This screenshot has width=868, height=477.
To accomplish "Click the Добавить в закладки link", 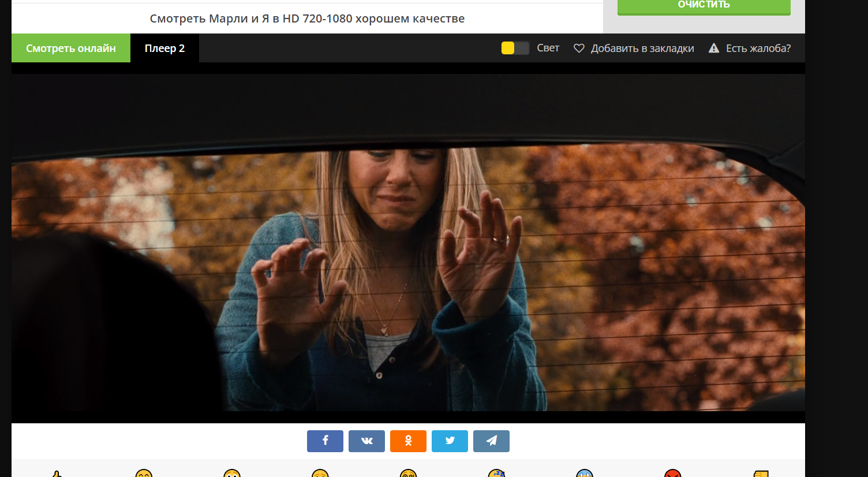I will [642, 49].
